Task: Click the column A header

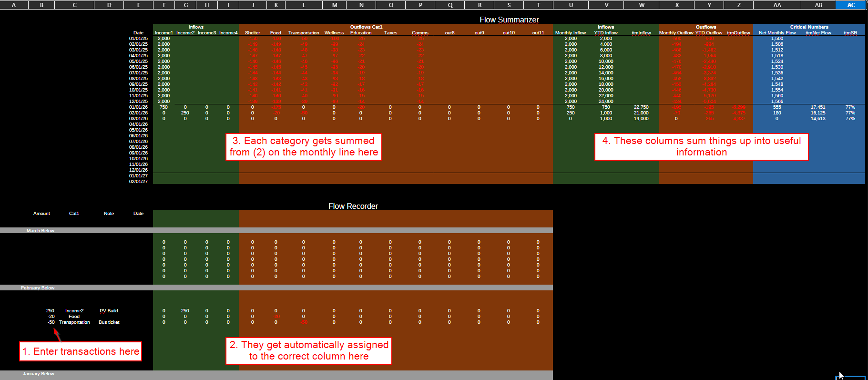Action: 13,5
